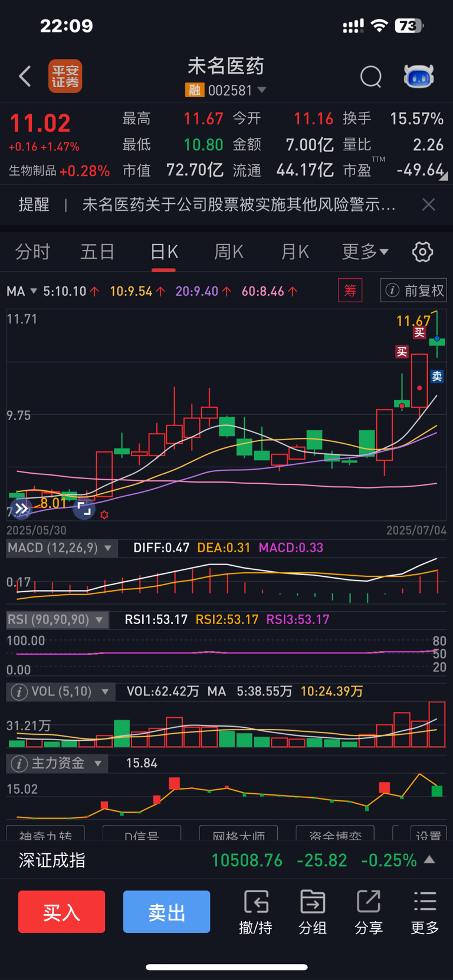Expand the 深证成指 index bar
The height and width of the screenshot is (980, 453).
[x=429, y=860]
